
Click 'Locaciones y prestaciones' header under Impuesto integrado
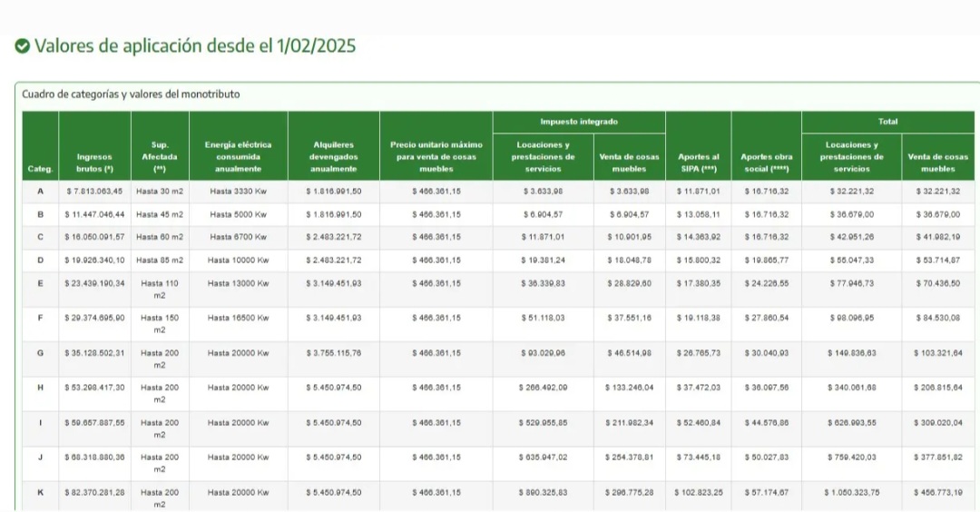[x=544, y=157]
